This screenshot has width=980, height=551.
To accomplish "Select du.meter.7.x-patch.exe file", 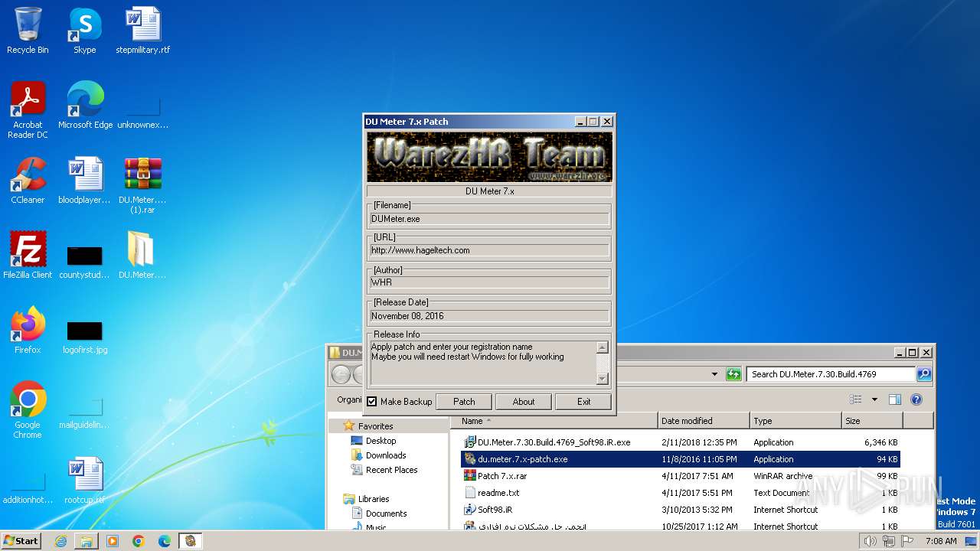I will (681, 459).
